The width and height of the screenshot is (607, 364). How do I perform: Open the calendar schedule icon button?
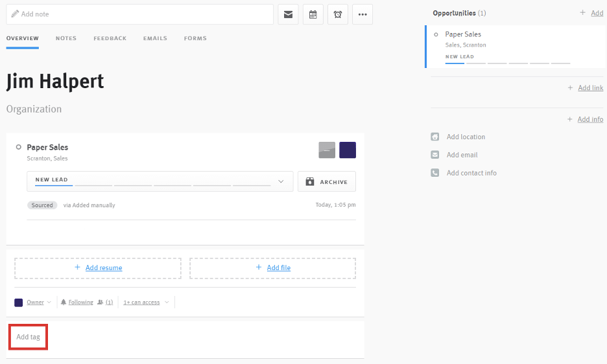313,14
